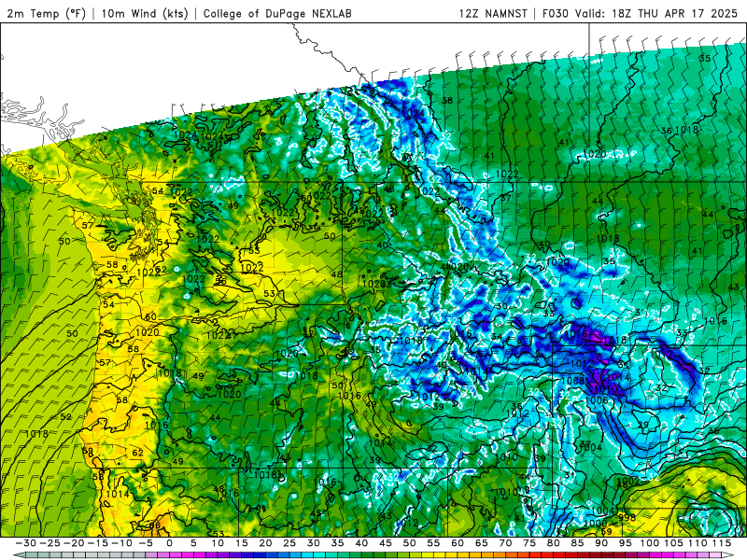This screenshot has width=747, height=560.
Task: Click the '37' temperature value on the map
Action: pos(505,198)
